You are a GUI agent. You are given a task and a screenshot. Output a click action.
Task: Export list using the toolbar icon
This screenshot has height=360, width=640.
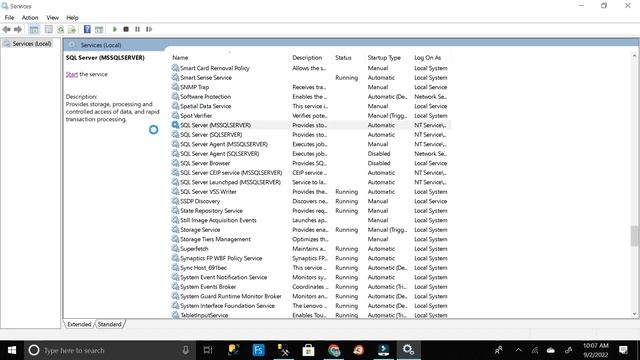[x=72, y=29]
